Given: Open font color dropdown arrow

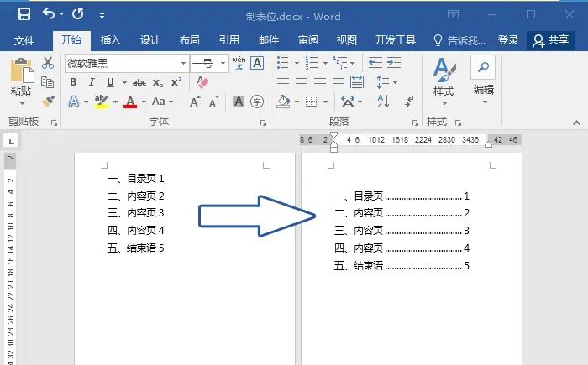Looking at the screenshot, I should (x=144, y=102).
